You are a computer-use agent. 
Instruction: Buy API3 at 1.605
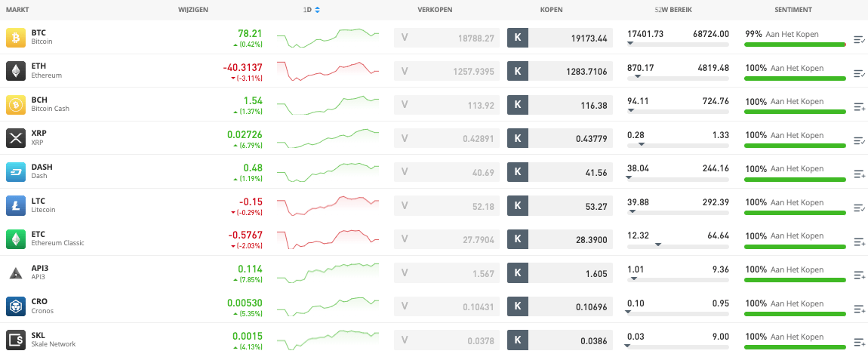[559, 273]
